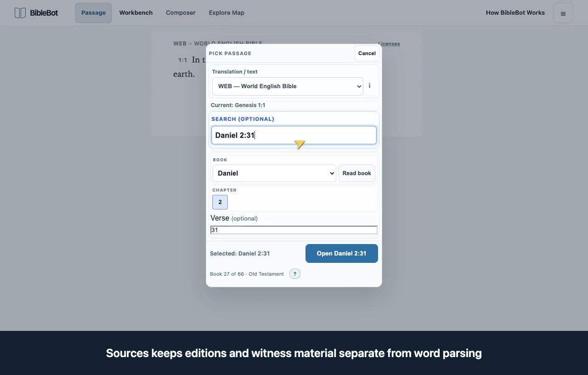The height and width of the screenshot is (375, 588).
Task: Switch to the Passage tab
Action: pyautogui.click(x=93, y=13)
